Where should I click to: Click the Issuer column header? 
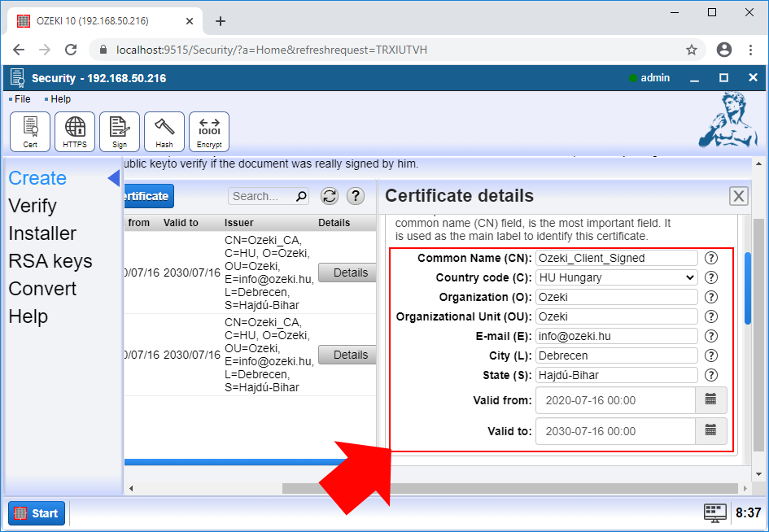(x=239, y=223)
